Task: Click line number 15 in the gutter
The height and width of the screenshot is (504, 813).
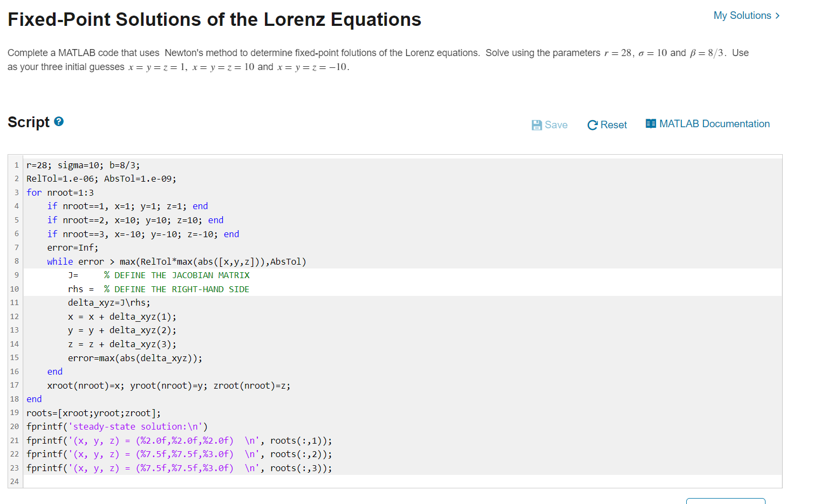Action: point(15,357)
